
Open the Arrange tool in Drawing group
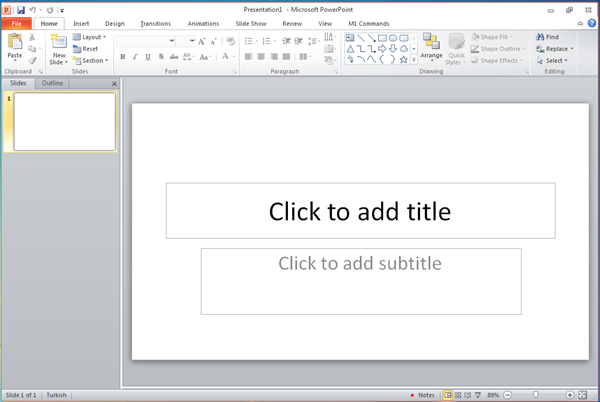(431, 45)
